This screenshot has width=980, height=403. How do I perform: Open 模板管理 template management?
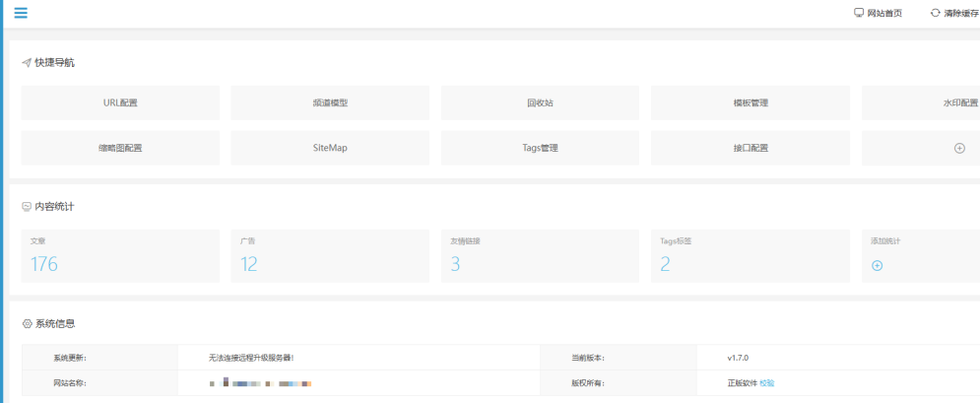click(x=751, y=102)
